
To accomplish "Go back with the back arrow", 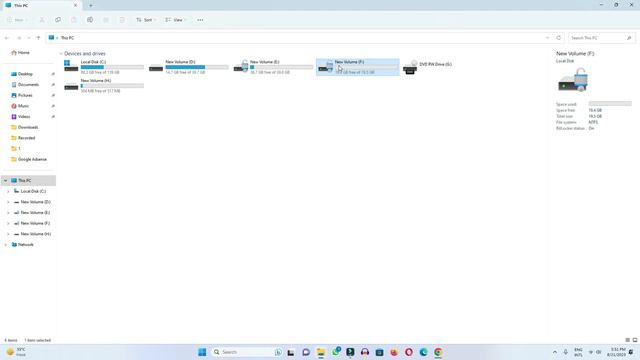I will [x=7, y=38].
